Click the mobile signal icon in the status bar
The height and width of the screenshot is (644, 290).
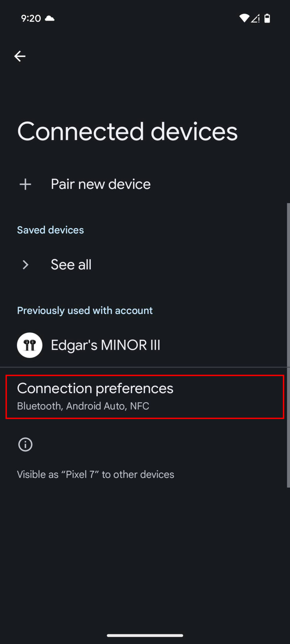(255, 18)
